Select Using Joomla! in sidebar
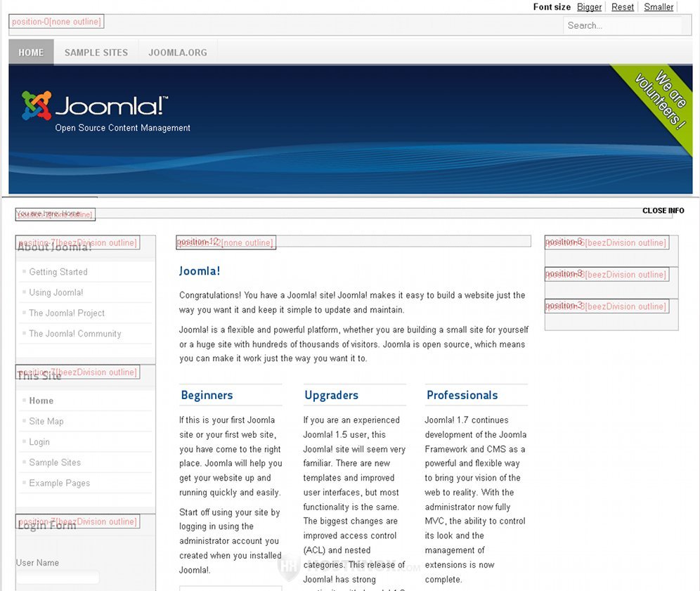The height and width of the screenshot is (591, 700). click(x=56, y=292)
